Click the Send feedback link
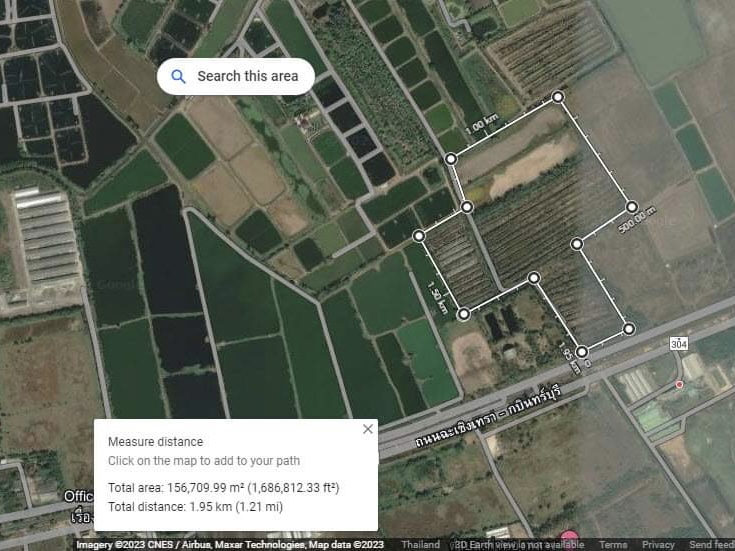Screen dimensions: 735x551 [x=712, y=544]
